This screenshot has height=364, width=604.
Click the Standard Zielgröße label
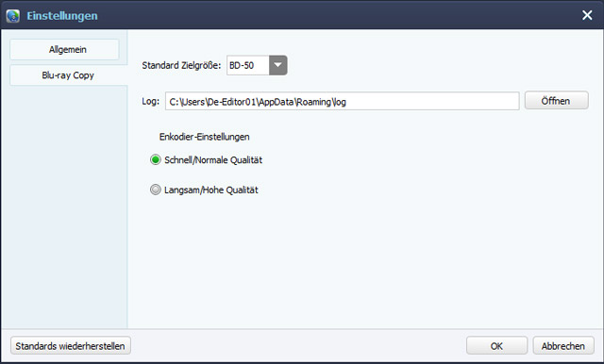[x=181, y=65]
